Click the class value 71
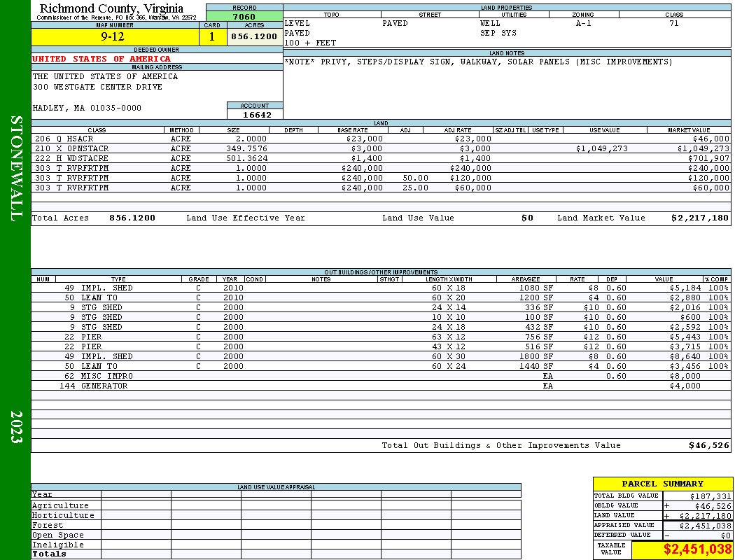Image resolution: width=735 pixels, height=560 pixels. [673, 23]
